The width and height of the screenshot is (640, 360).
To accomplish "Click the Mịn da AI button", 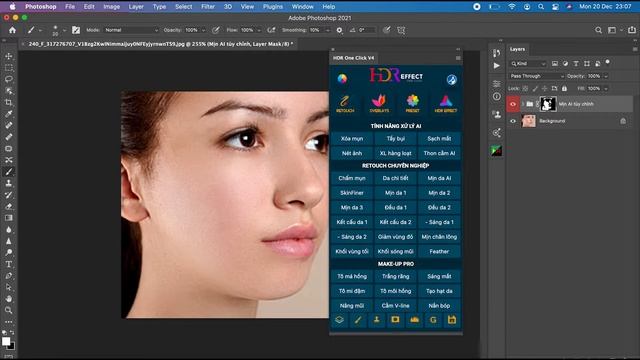I will (x=439, y=178).
